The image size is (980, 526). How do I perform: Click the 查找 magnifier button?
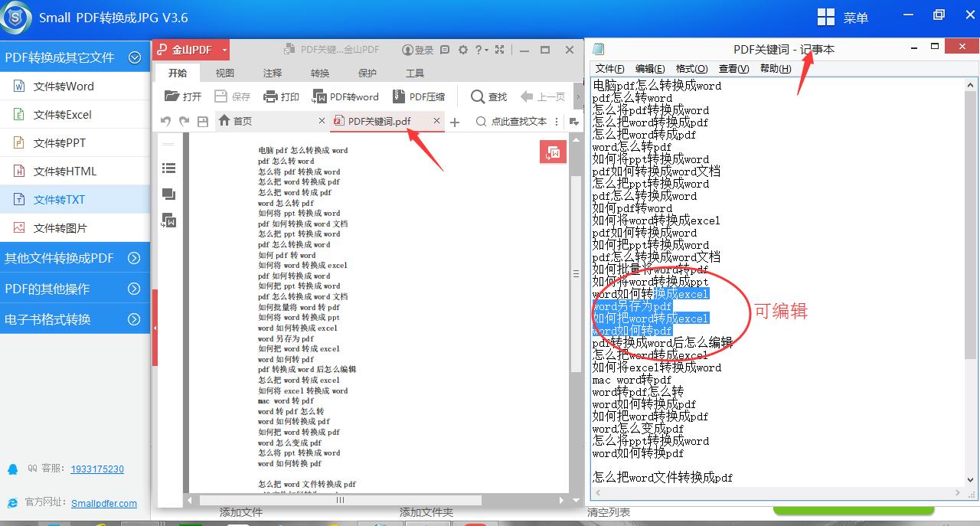pos(489,96)
